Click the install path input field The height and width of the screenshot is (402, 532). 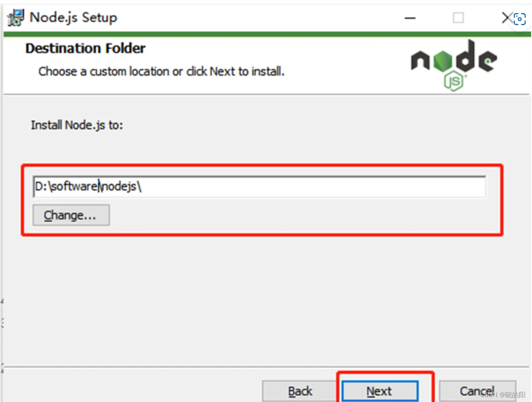(260, 186)
